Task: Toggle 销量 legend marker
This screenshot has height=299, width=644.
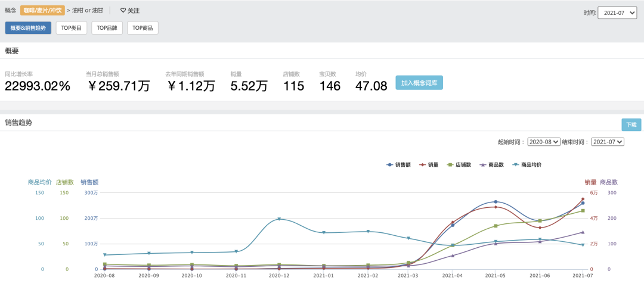Action: (428, 164)
